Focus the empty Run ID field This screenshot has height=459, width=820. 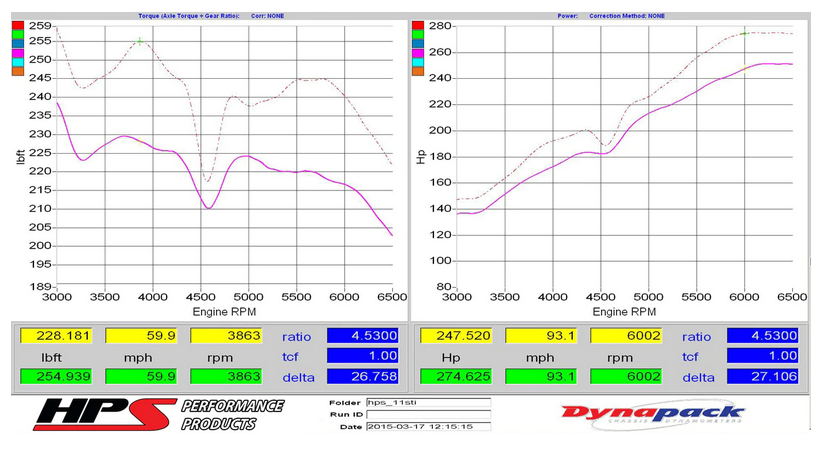coord(427,414)
